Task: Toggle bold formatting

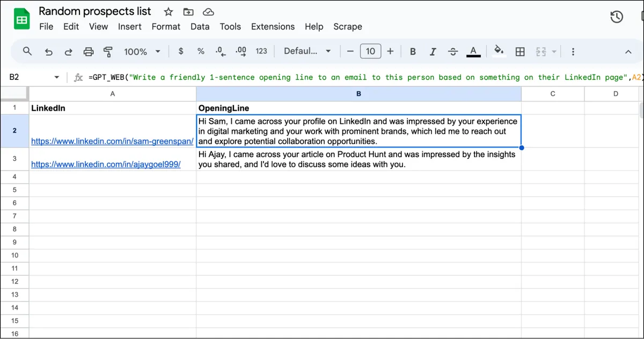Action: coord(413,51)
